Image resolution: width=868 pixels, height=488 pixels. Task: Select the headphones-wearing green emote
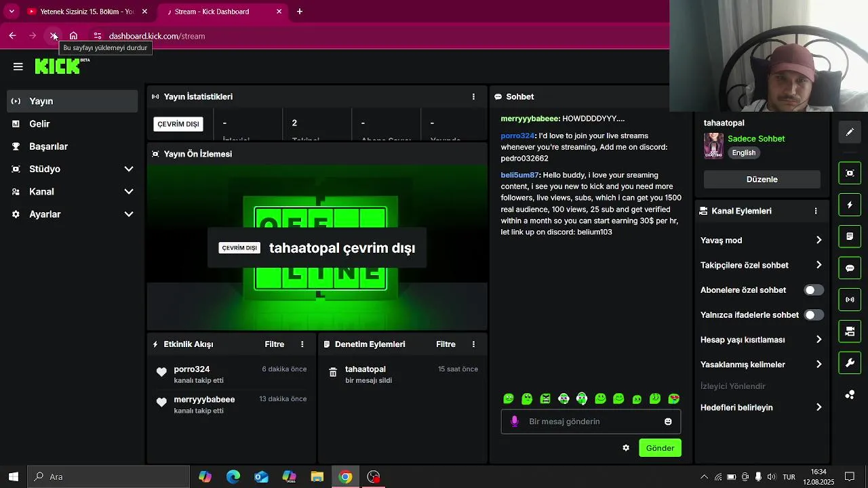pyautogui.click(x=582, y=399)
